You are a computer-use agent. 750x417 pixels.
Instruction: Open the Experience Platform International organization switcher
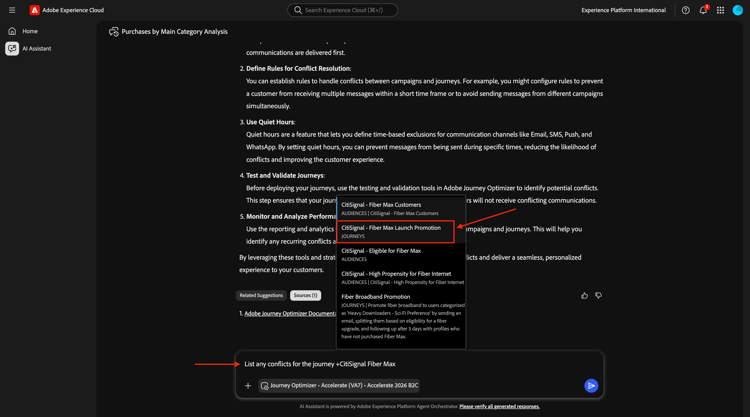[x=623, y=10]
